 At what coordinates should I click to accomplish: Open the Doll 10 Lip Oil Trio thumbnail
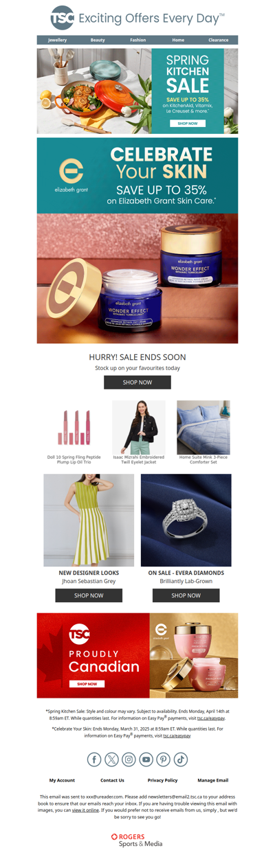pyautogui.click(x=74, y=427)
